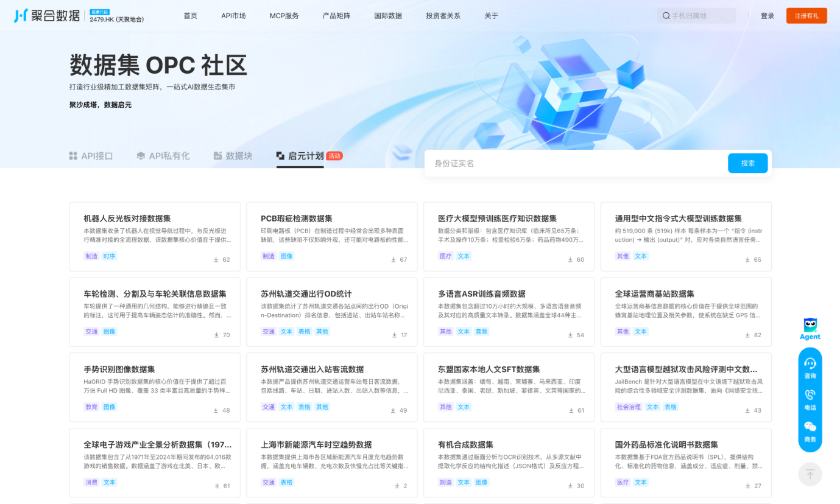Click the 搜索 search button
840x504 pixels.
[747, 163]
